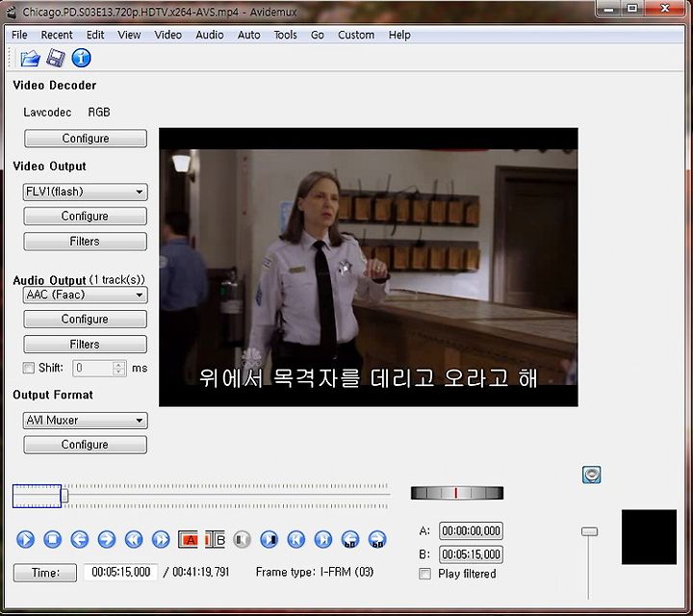Open the FLV1(flash) video output dropdown
The width and height of the screenshot is (693, 616).
[x=86, y=192]
